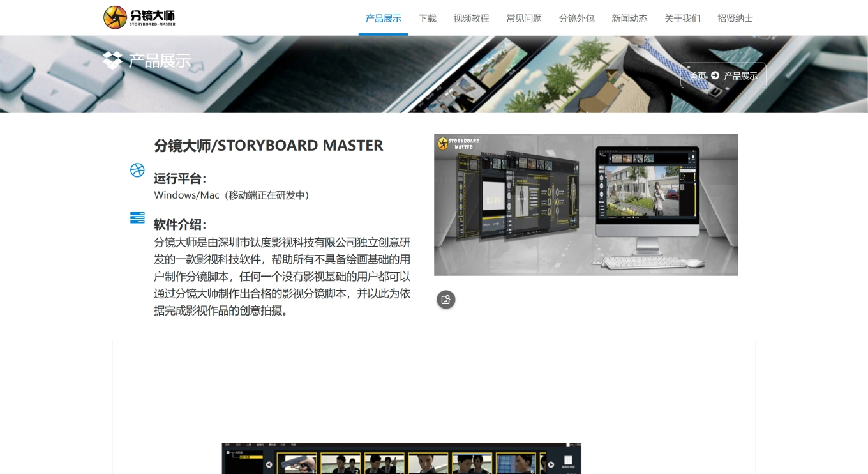Click the round share icon under product image

click(x=446, y=300)
